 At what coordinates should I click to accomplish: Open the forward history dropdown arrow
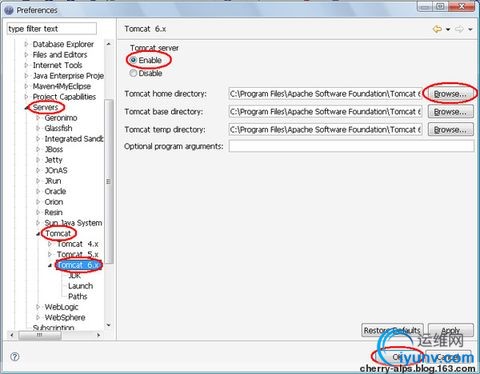coord(470,30)
